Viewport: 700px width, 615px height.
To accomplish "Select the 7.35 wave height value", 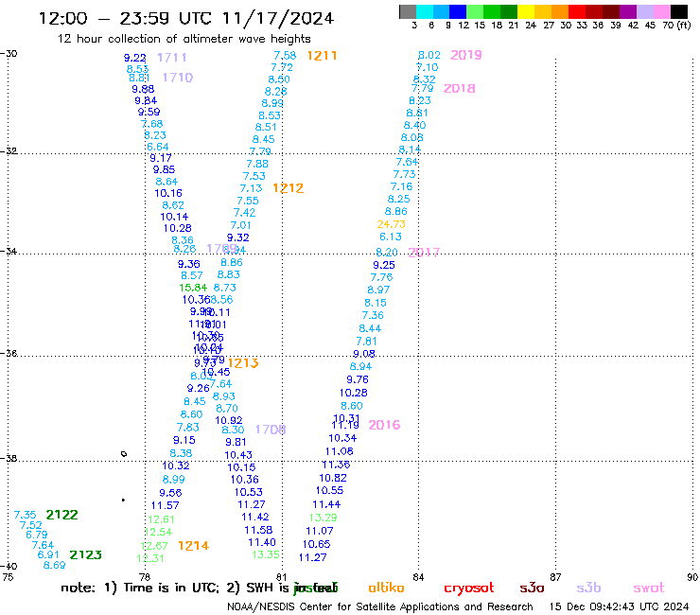I will 25,515.
